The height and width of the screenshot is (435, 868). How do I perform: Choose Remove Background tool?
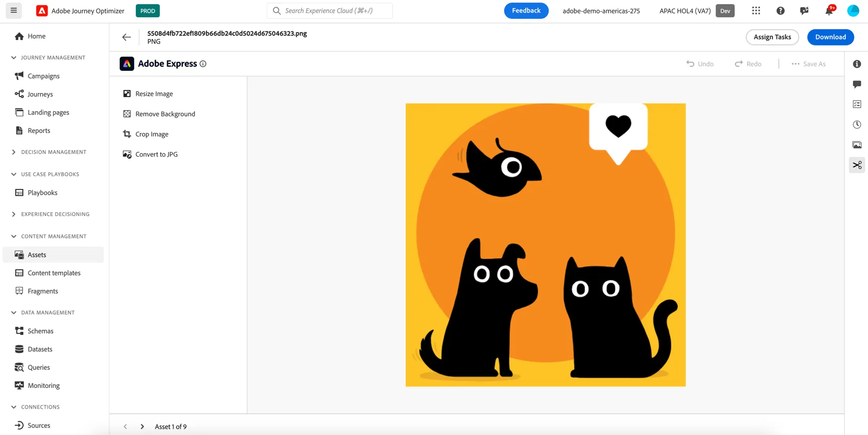pos(159,114)
